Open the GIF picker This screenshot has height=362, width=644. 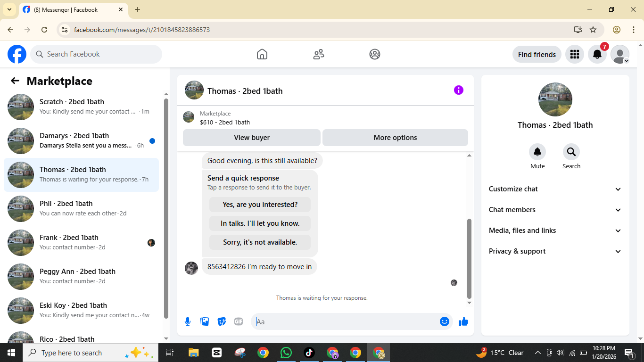[x=239, y=321]
